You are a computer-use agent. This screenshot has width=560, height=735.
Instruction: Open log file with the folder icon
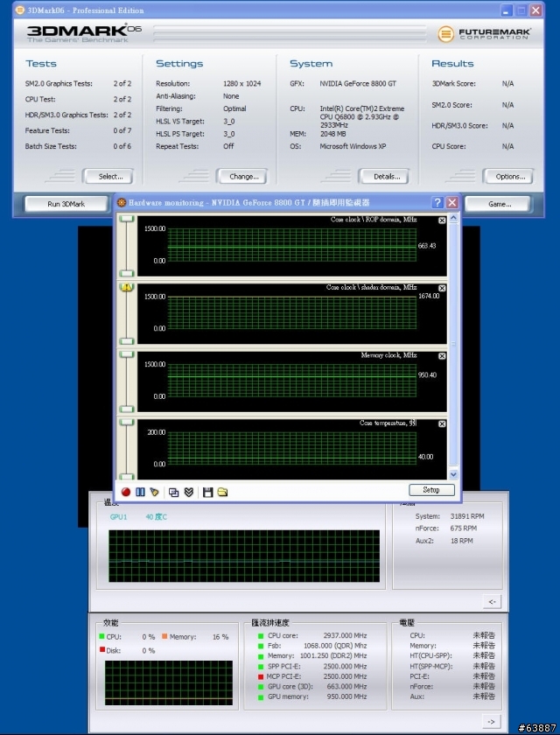222,492
